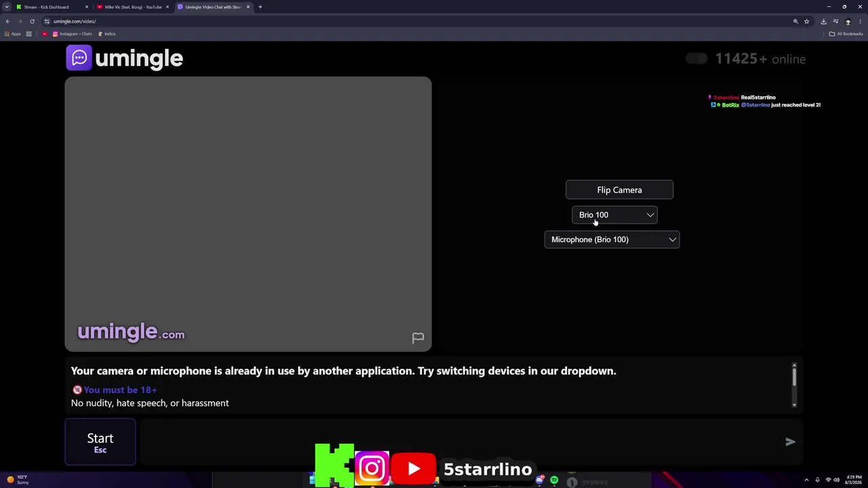The image size is (868, 488).
Task: Open the taskbar clock and date
Action: (x=852, y=480)
